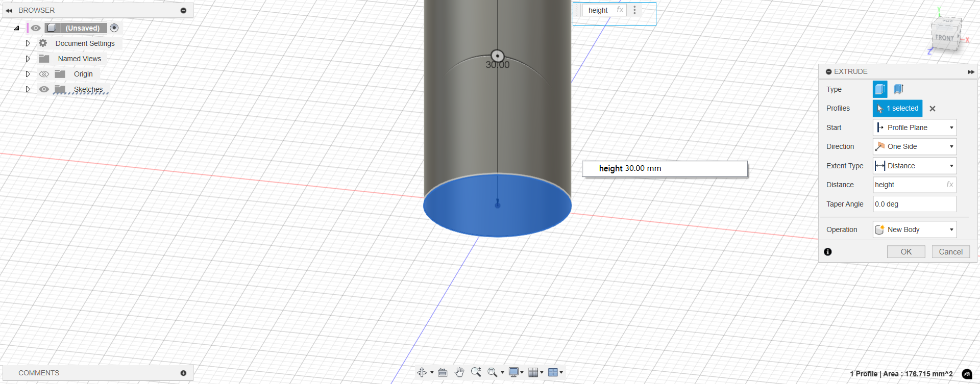Show the hidden Origin folder
The image size is (980, 384).
[x=44, y=74]
